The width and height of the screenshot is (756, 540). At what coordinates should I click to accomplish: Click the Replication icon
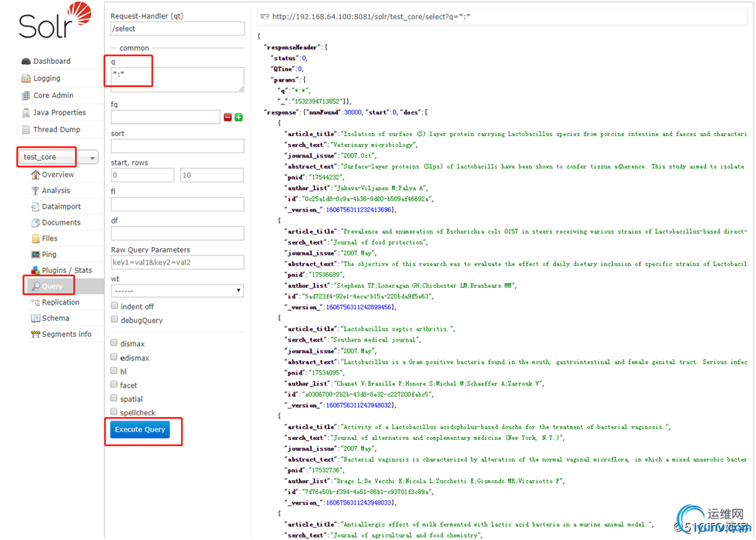coord(35,302)
